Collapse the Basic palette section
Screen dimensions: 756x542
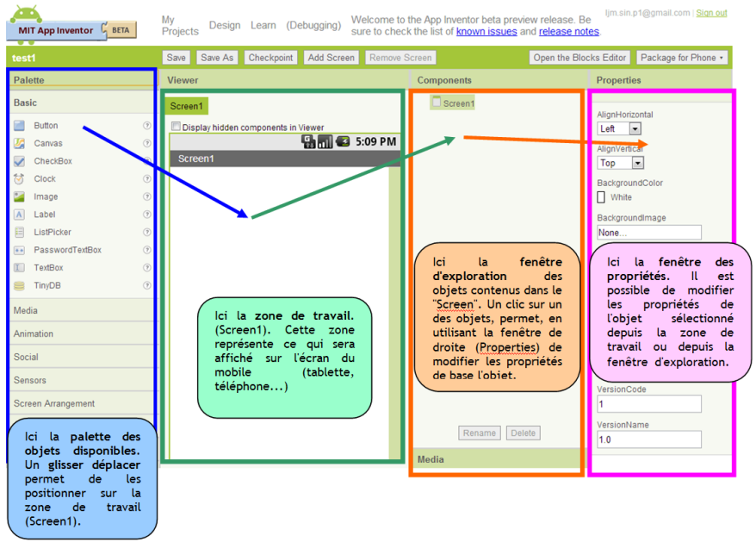click(x=81, y=103)
